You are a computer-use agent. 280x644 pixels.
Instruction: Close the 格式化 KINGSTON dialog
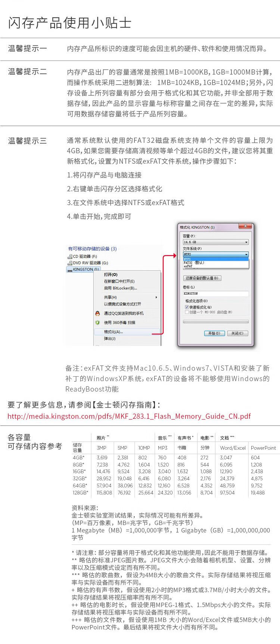245,226
